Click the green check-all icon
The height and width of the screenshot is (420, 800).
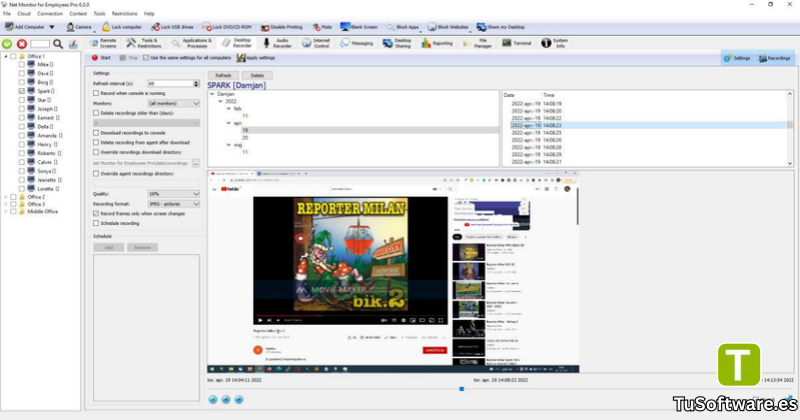click(x=7, y=44)
